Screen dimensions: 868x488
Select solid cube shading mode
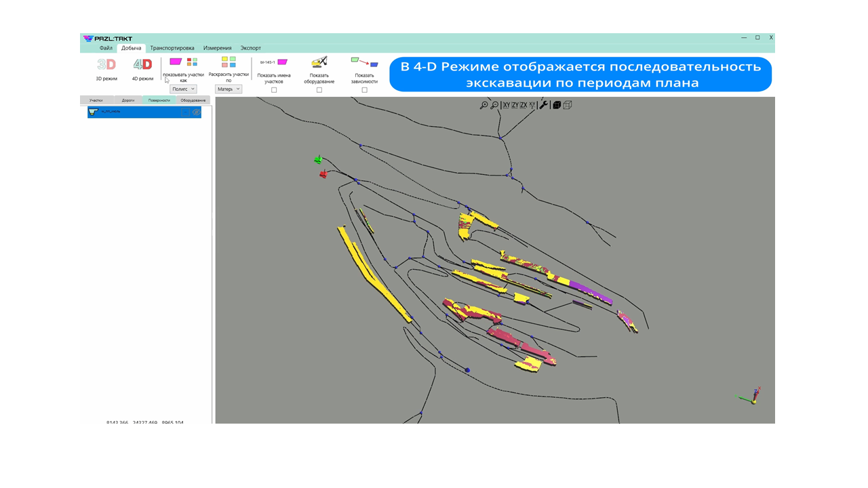point(557,105)
